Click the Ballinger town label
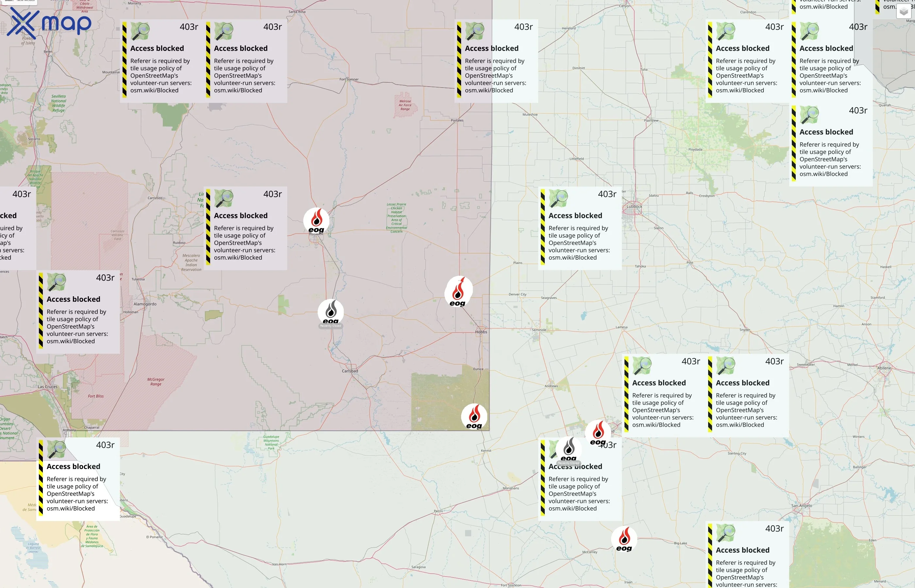 [x=860, y=467]
